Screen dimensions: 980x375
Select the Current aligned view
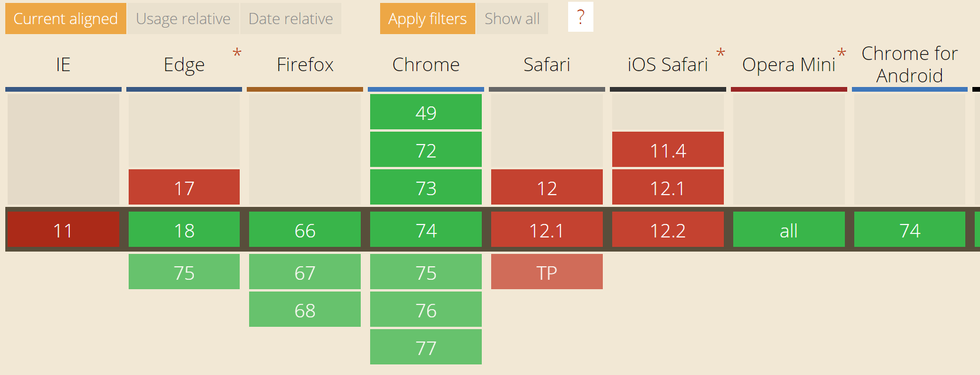point(66,19)
